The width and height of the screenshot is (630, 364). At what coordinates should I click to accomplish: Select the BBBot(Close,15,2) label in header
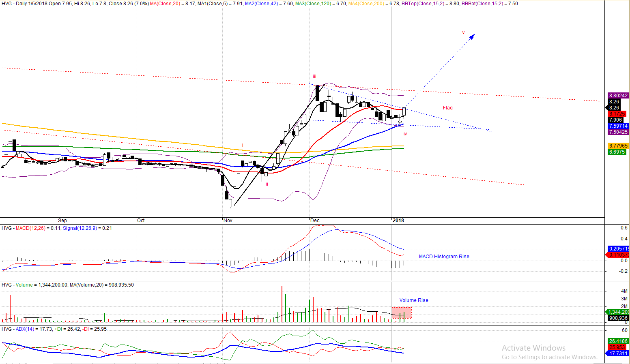[483, 4]
